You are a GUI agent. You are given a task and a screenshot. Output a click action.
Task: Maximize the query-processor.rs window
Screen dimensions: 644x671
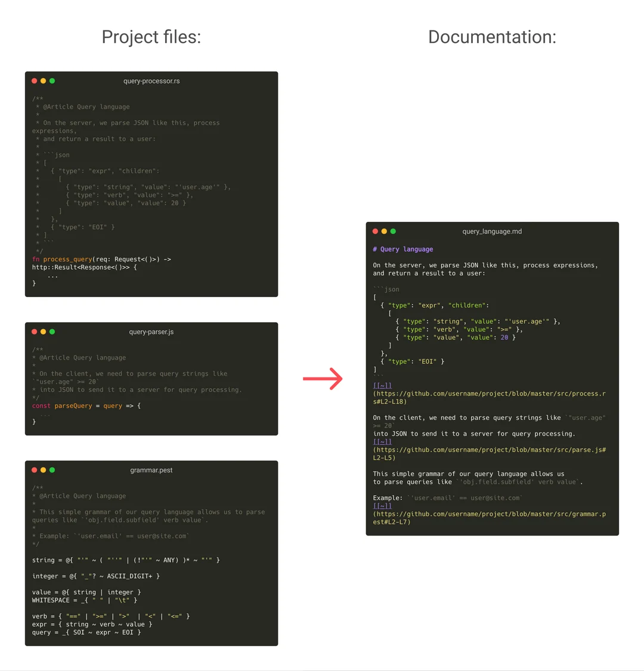[x=52, y=81]
